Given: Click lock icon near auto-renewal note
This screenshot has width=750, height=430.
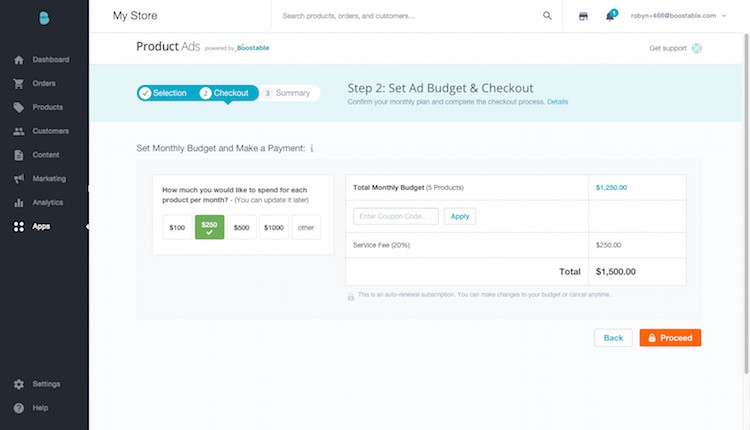Looking at the screenshot, I should click(x=351, y=297).
